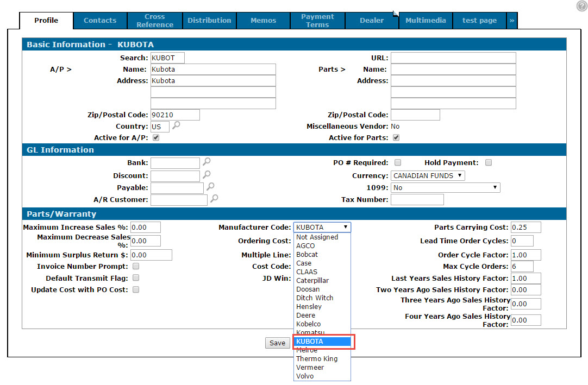Viewport: 588px width, 385px height.
Task: Open Dealer tab
Action: [372, 21]
